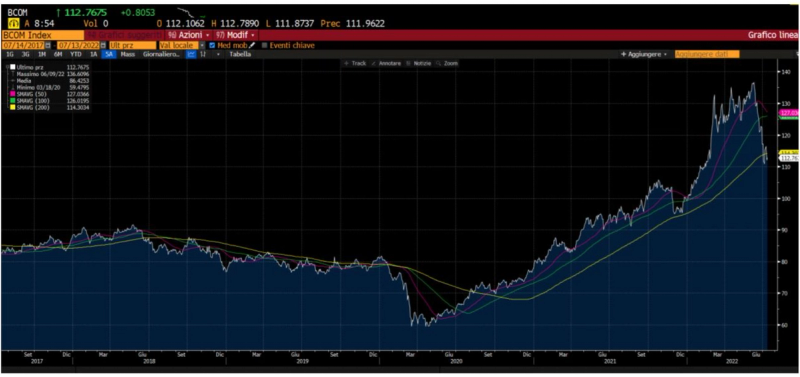This screenshot has height=377, width=800.
Task: Show Notizie news on the chart
Action: point(418,63)
